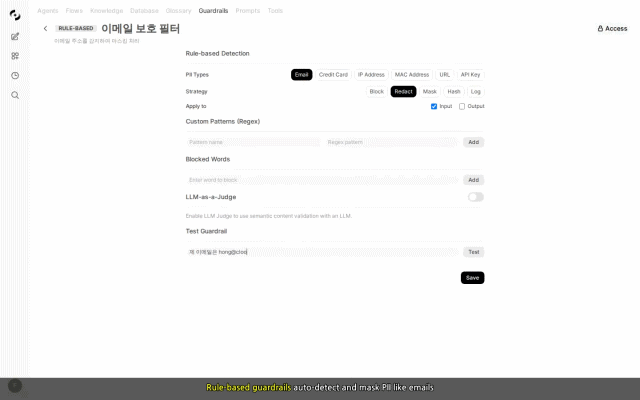Check the Output checkbox
This screenshot has width=640, height=400.
tap(462, 106)
